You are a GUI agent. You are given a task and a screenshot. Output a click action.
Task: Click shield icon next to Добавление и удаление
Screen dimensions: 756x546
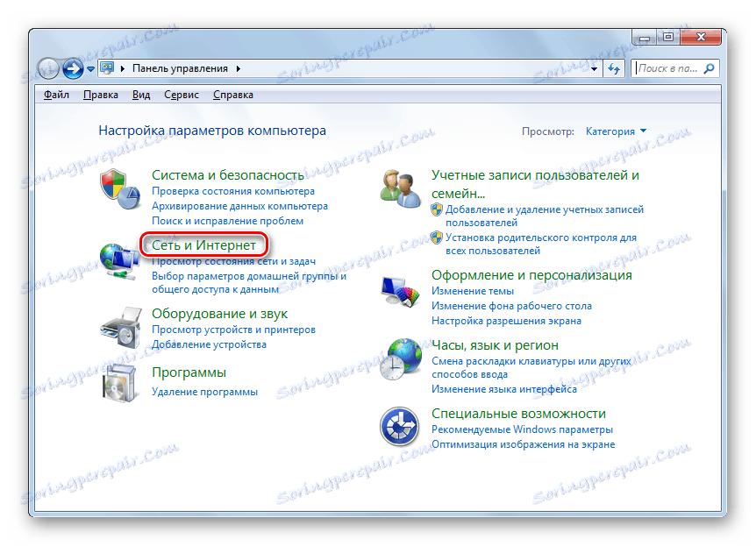[x=437, y=209]
